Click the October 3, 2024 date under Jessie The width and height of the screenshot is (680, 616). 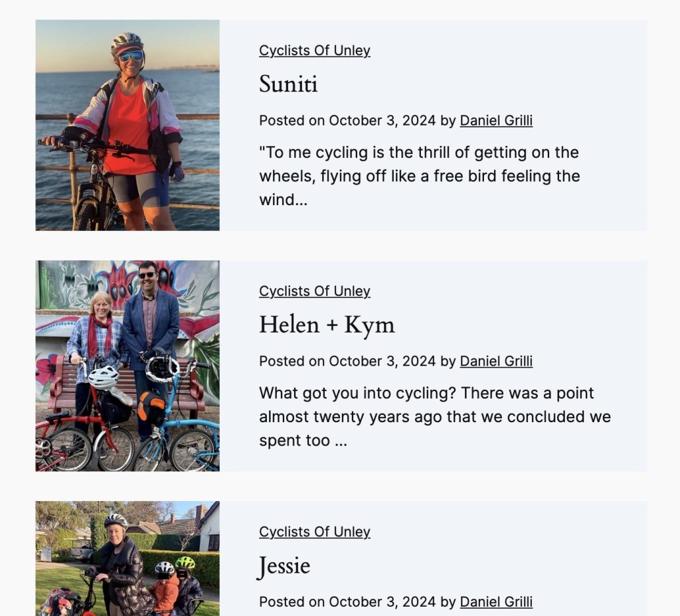[x=382, y=601]
